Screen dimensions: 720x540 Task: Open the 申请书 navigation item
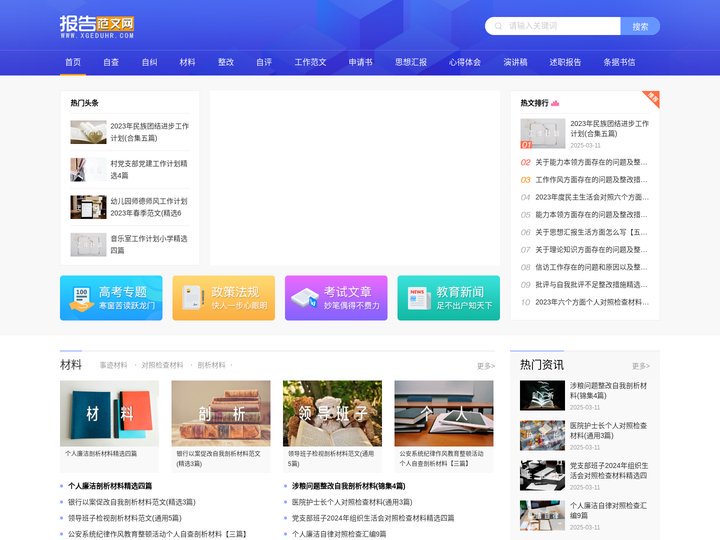click(360, 62)
